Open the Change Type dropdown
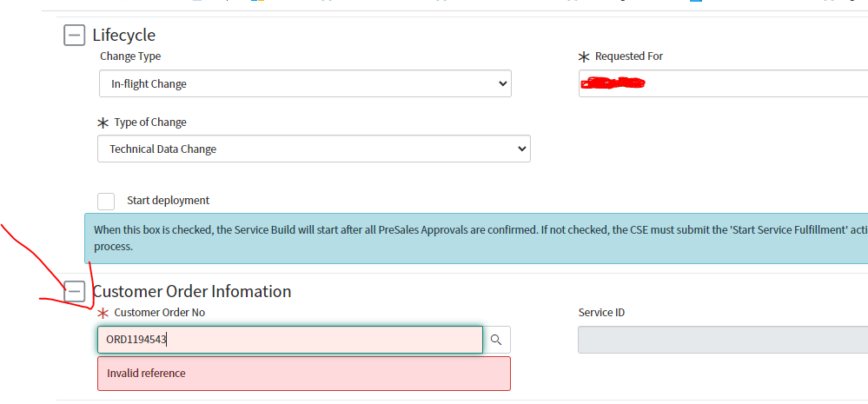Viewport: 868px width, 404px height. tap(304, 84)
